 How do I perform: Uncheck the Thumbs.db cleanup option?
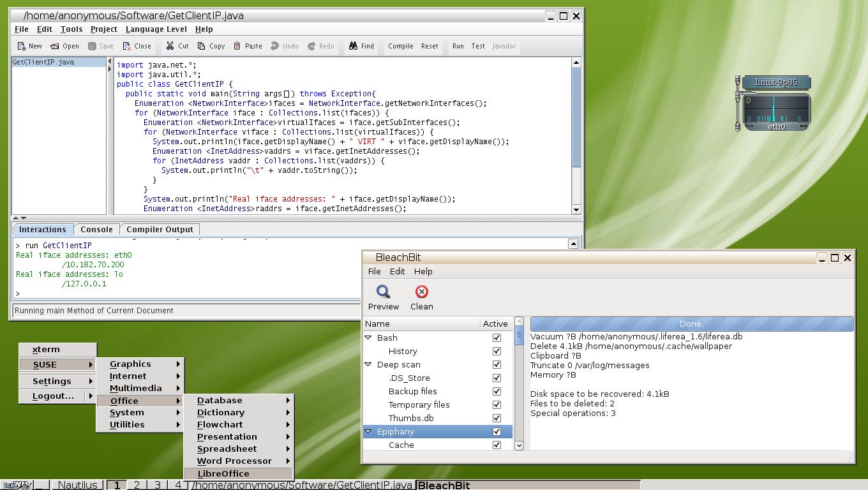pos(496,418)
